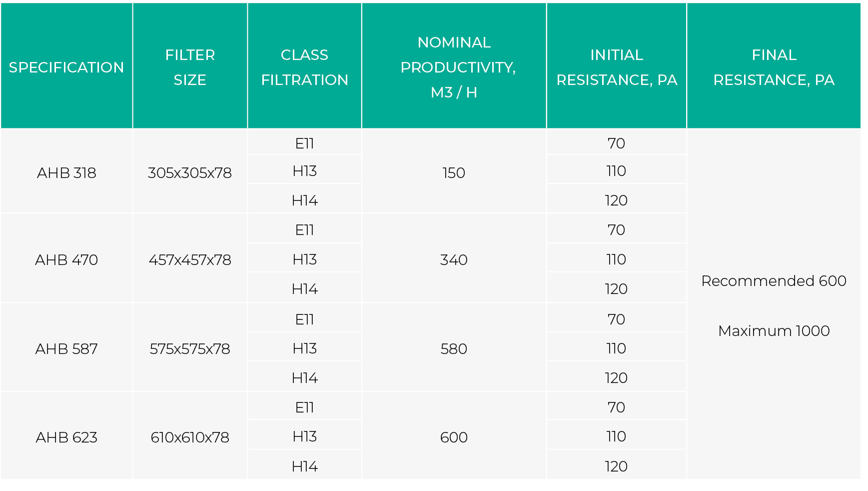Click the FINAL RESISTANCE, PA header
This screenshot has width=868, height=491.
tap(774, 67)
